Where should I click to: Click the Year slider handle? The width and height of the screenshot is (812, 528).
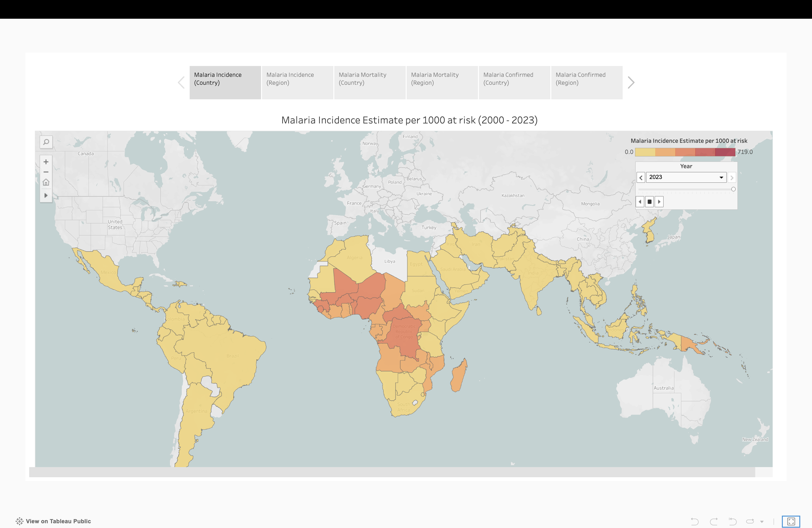[734, 189]
